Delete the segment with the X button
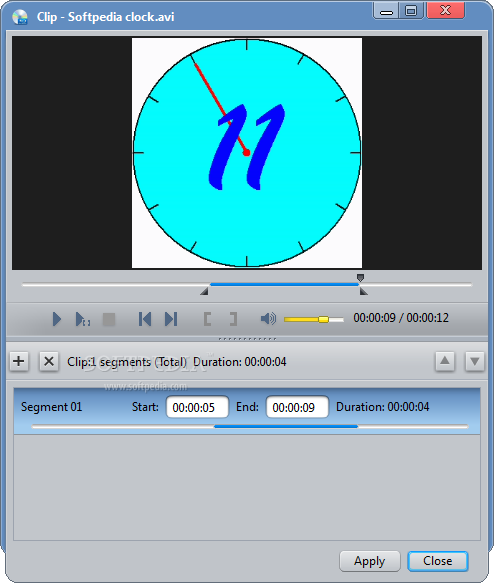This screenshot has width=494, height=583. (49, 361)
